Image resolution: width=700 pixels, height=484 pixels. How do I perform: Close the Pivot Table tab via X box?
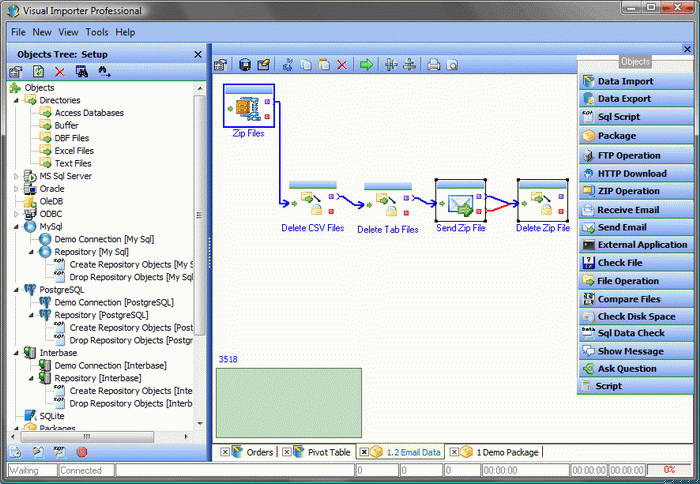click(287, 452)
